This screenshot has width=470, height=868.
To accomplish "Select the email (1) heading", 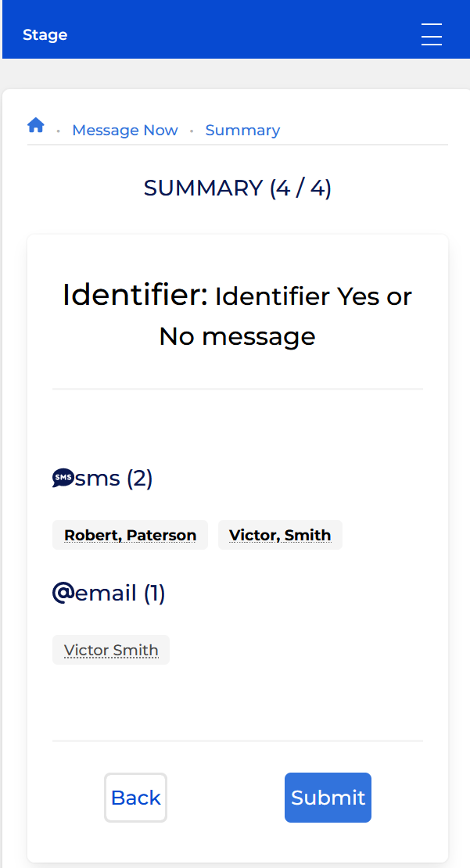I will coord(120,593).
